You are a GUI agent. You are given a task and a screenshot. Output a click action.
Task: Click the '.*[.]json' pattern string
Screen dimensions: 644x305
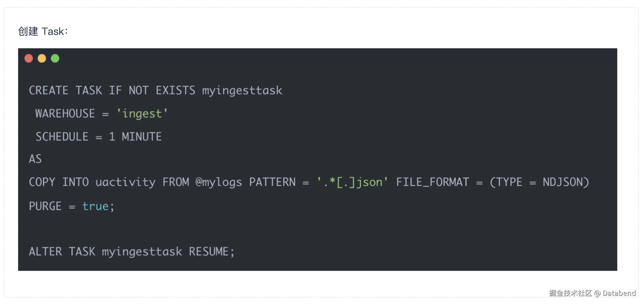(352, 182)
